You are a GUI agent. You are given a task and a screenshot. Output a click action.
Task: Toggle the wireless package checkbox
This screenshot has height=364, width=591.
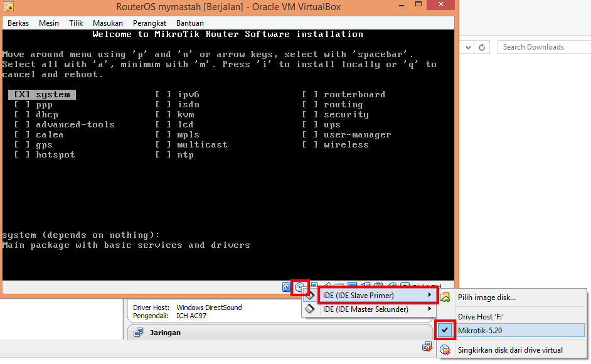point(309,145)
